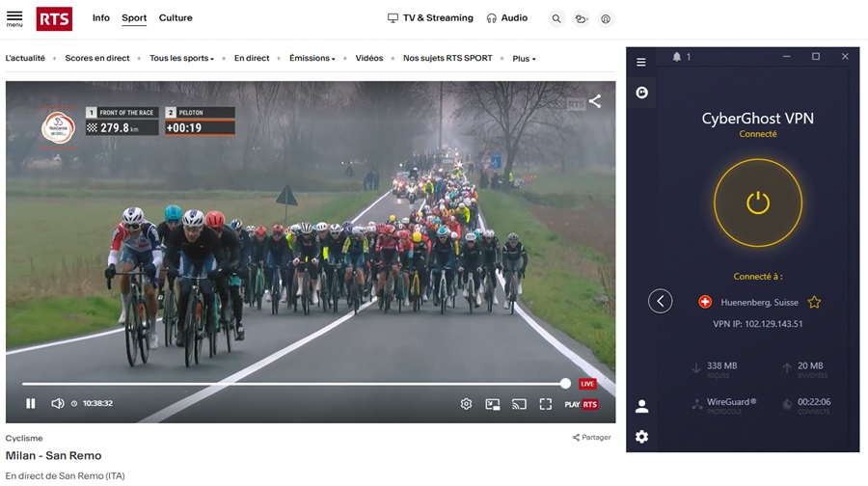The width and height of the screenshot is (868, 486).
Task: Open the RTS hamburger menu
Action: point(14,19)
